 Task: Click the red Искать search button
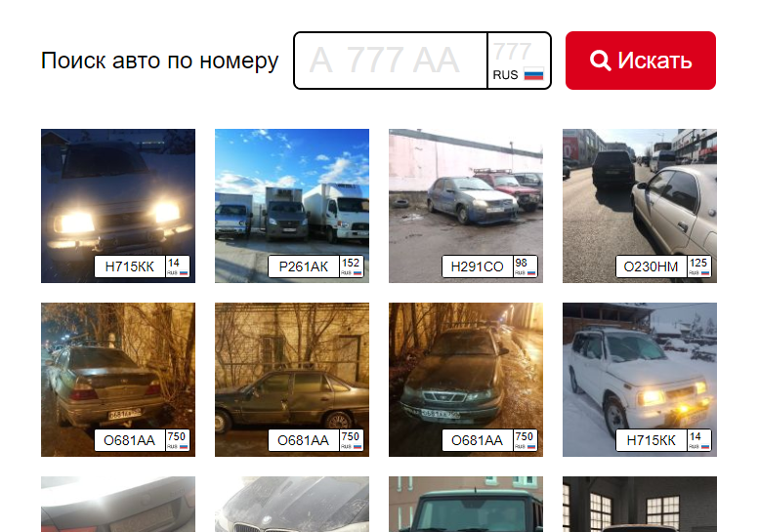(x=641, y=61)
